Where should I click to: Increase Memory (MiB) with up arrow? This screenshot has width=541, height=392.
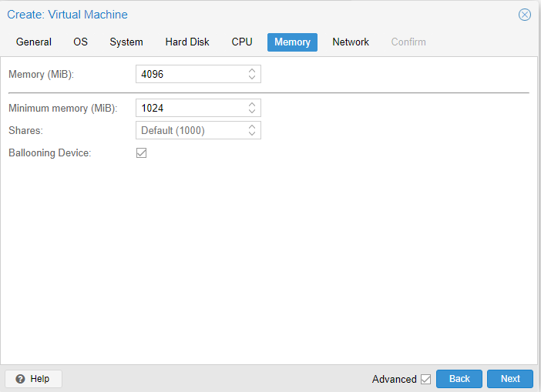tap(252, 70)
